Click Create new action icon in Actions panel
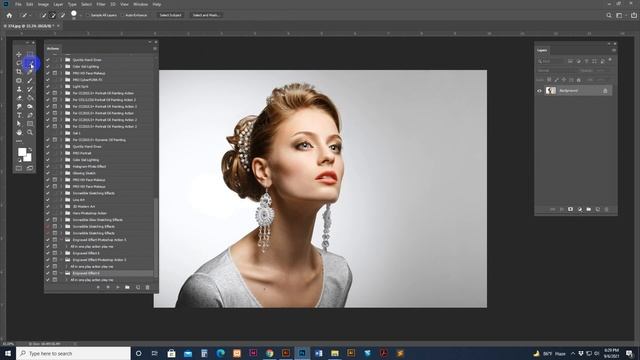 (138, 287)
